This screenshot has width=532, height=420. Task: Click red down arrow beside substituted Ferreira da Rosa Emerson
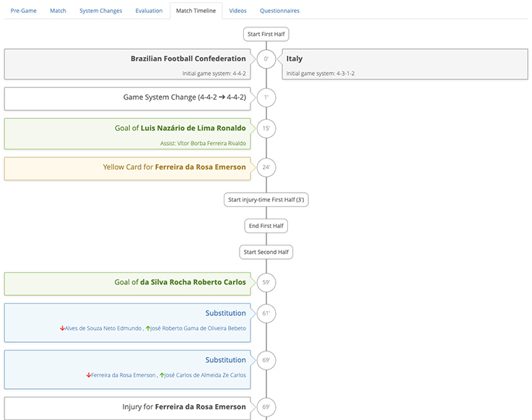[x=89, y=375]
